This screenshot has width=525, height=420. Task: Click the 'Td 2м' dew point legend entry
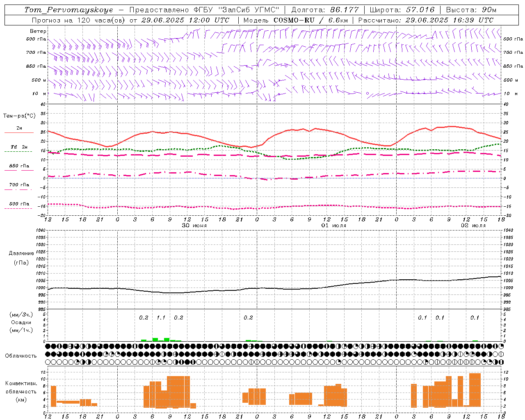click(x=19, y=147)
